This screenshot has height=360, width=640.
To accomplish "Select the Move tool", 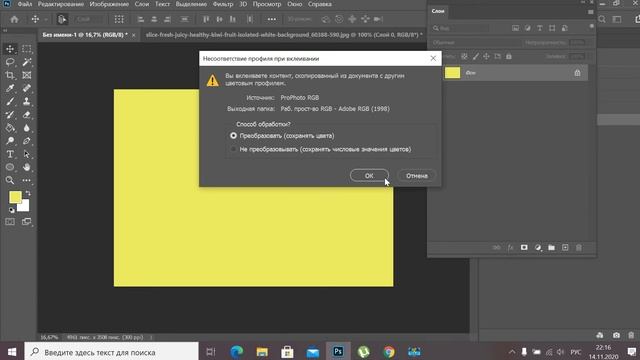I will [x=10, y=49].
